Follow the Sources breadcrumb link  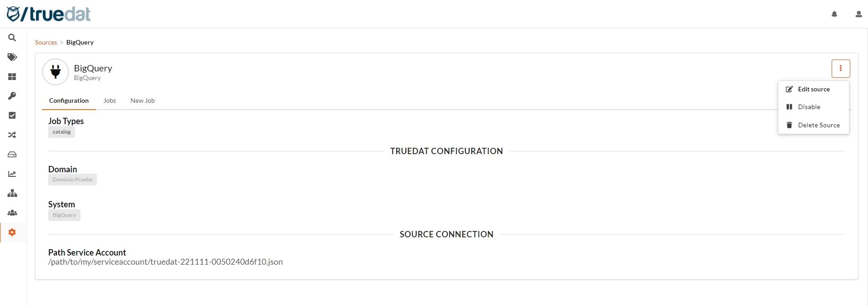[x=46, y=43]
